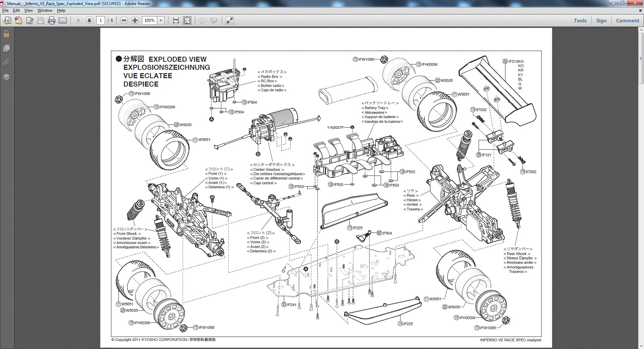Open the Layers panel icon

[x=6, y=77]
